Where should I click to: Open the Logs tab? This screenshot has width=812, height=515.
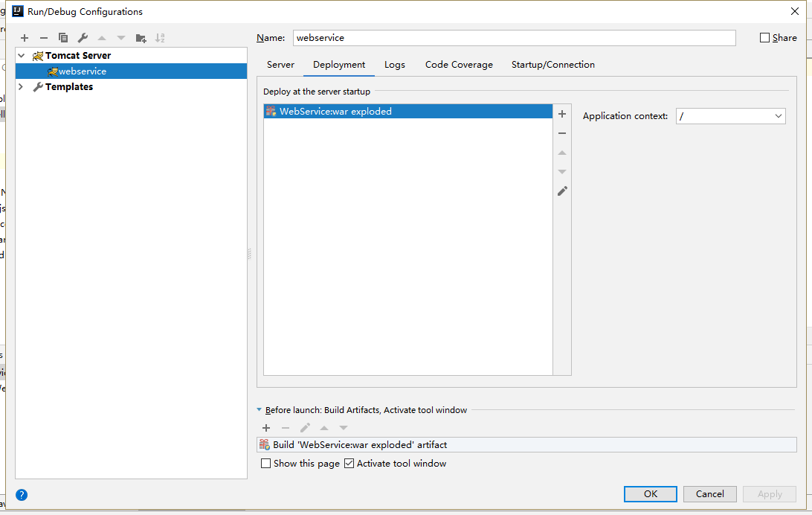pyautogui.click(x=395, y=65)
